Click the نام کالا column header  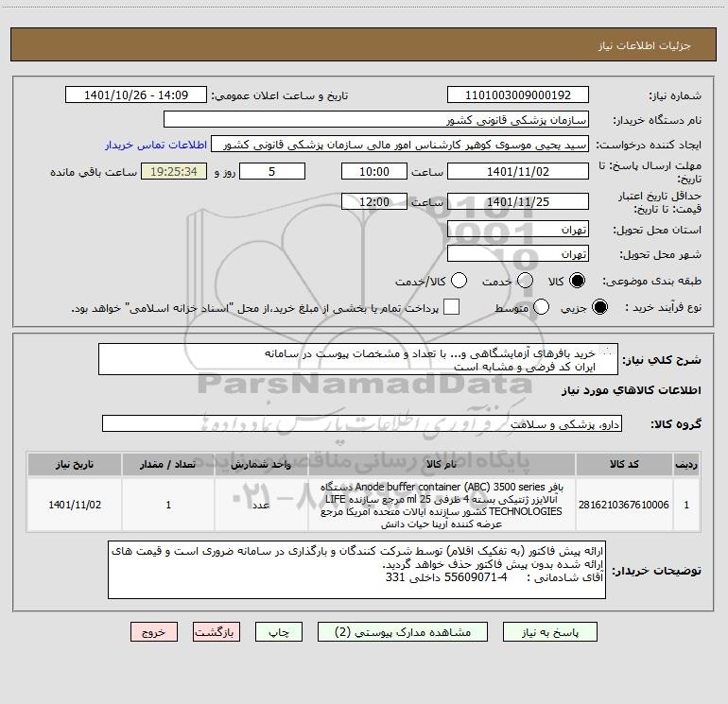click(442, 464)
